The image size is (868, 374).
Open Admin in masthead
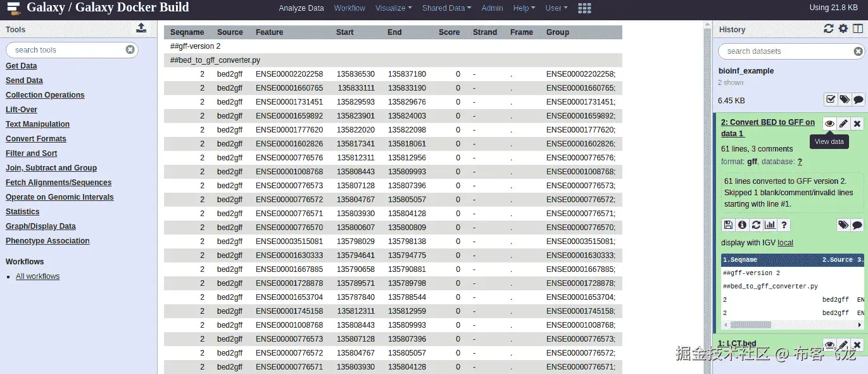tap(492, 8)
